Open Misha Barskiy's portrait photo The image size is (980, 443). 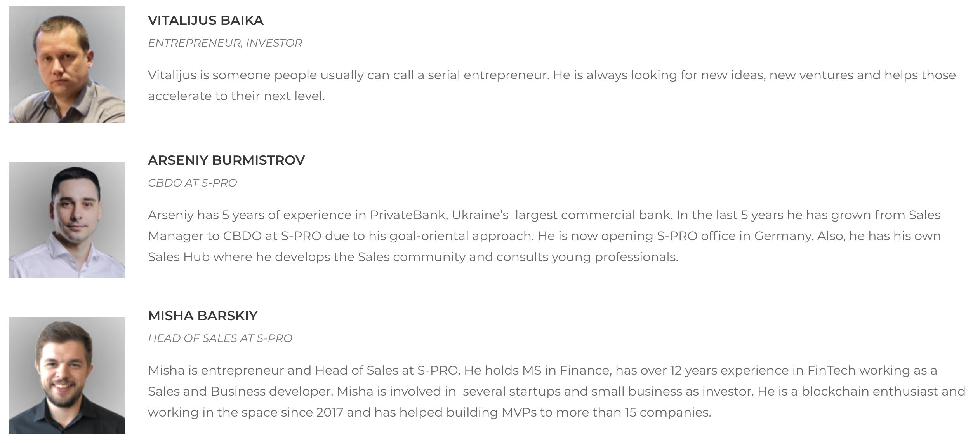[x=67, y=375]
